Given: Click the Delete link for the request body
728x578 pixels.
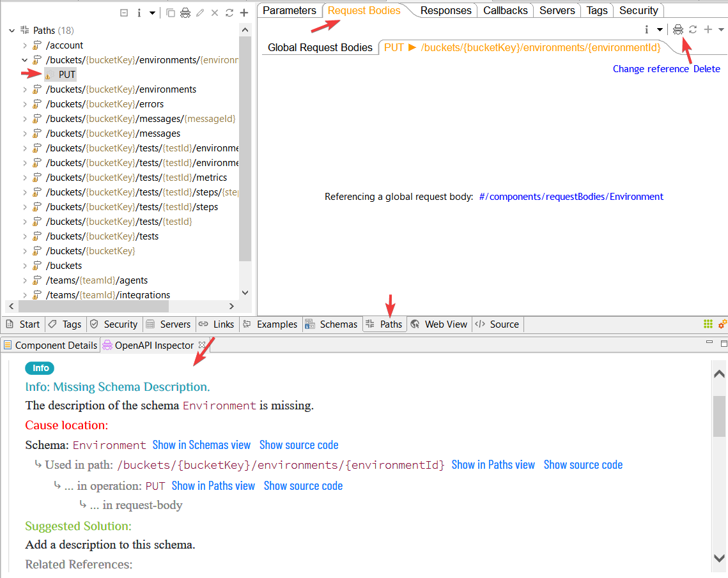Looking at the screenshot, I should point(707,69).
